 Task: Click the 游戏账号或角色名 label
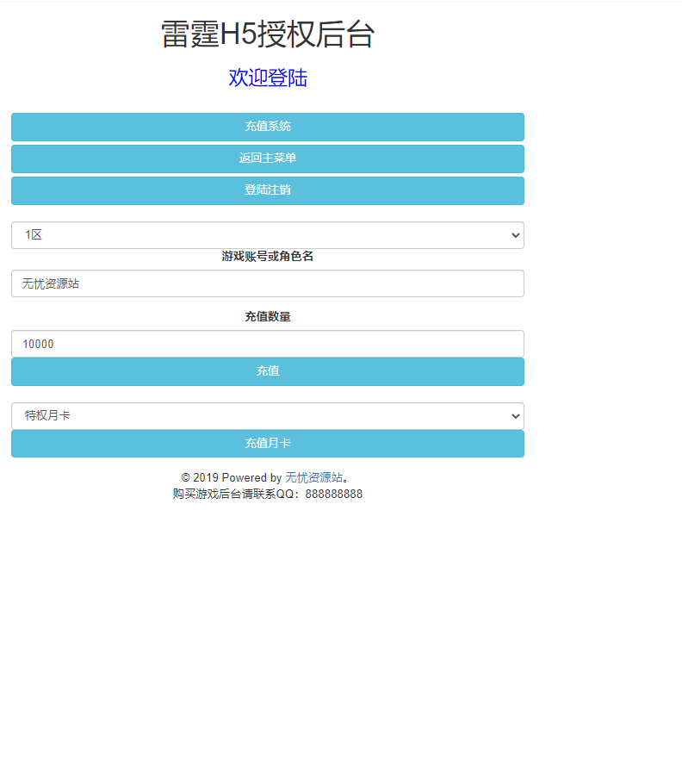pos(268,257)
